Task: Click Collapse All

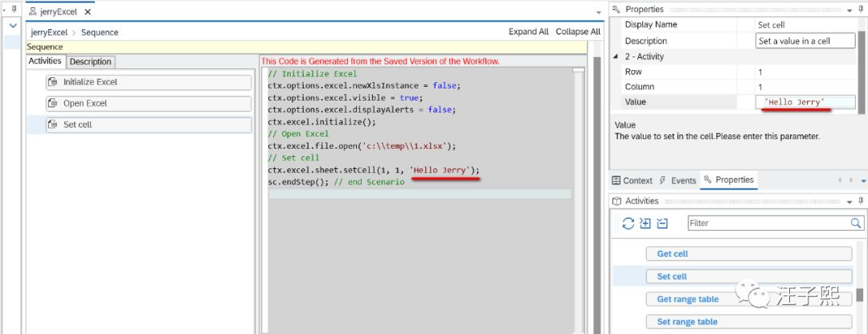Action: 578,31
